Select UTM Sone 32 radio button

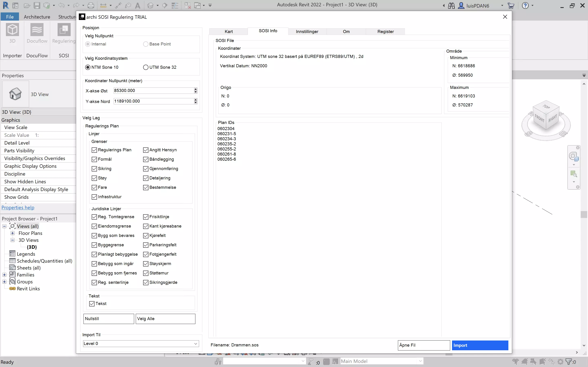coord(146,67)
